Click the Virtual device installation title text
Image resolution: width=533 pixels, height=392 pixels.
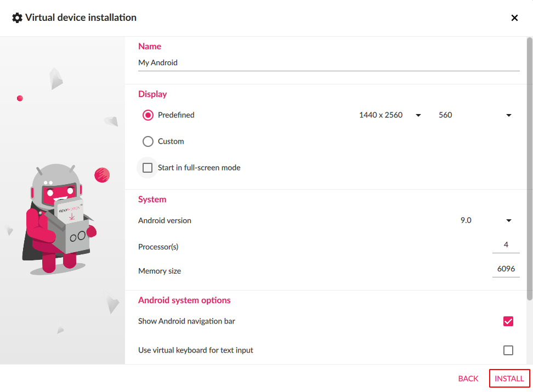pos(81,18)
